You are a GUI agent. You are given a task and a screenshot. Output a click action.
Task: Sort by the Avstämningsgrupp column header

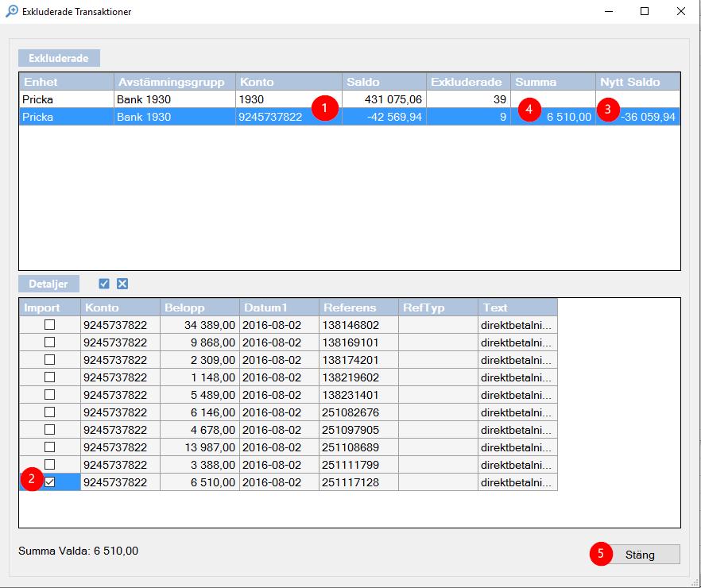175,82
